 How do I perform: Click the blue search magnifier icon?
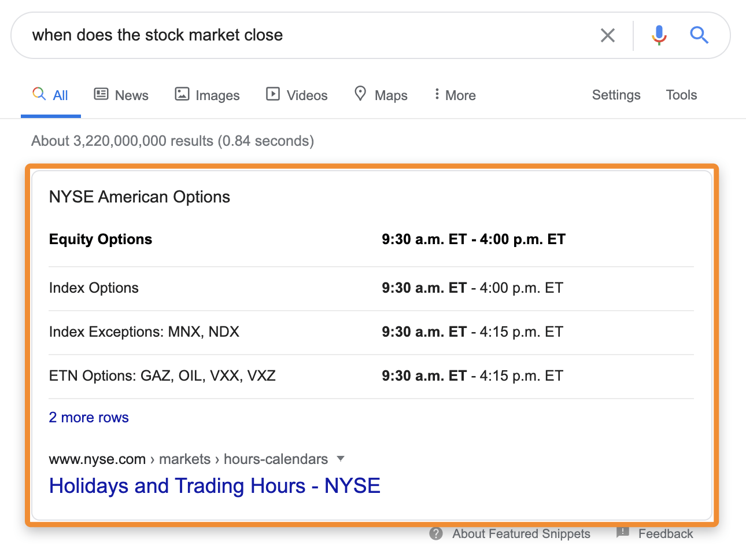699,35
